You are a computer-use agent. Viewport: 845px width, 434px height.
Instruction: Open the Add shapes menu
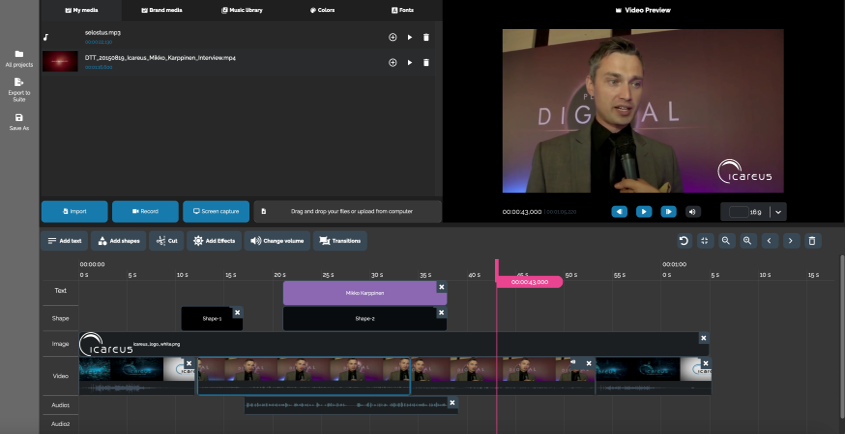pos(119,241)
